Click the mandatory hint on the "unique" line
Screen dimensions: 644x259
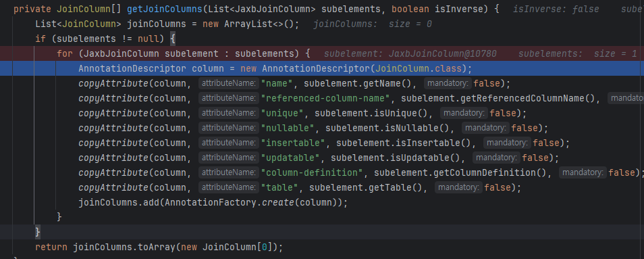coord(464,113)
